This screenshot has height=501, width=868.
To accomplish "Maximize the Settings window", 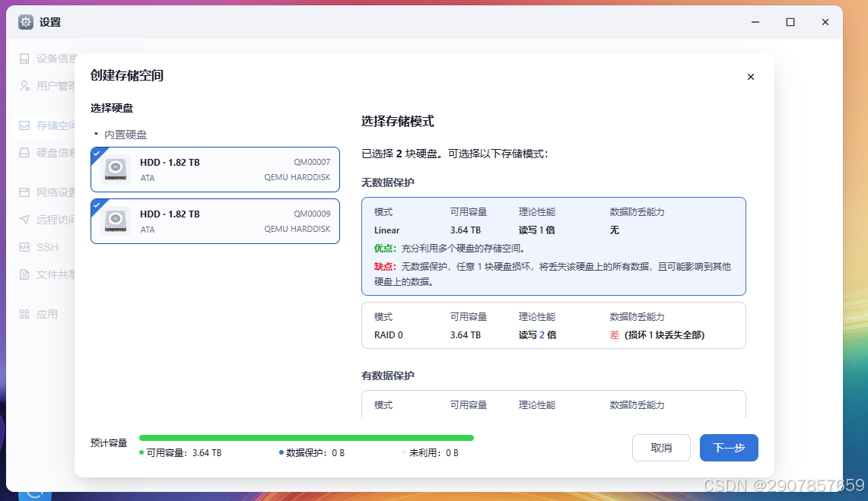I will 790,22.
